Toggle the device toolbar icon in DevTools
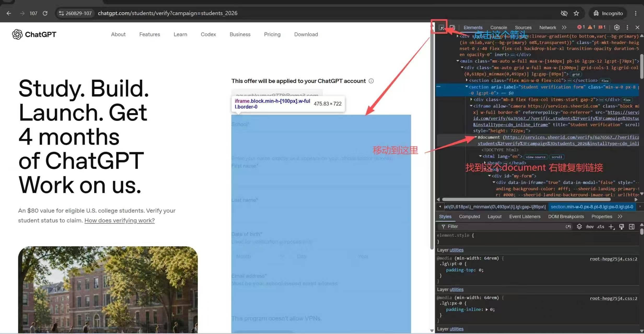Image resolution: width=644 pixels, height=334 pixels. point(452,27)
